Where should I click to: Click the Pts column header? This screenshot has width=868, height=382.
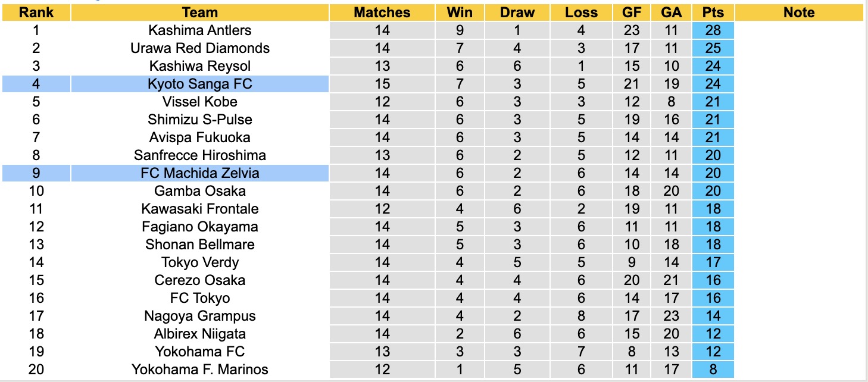click(713, 12)
